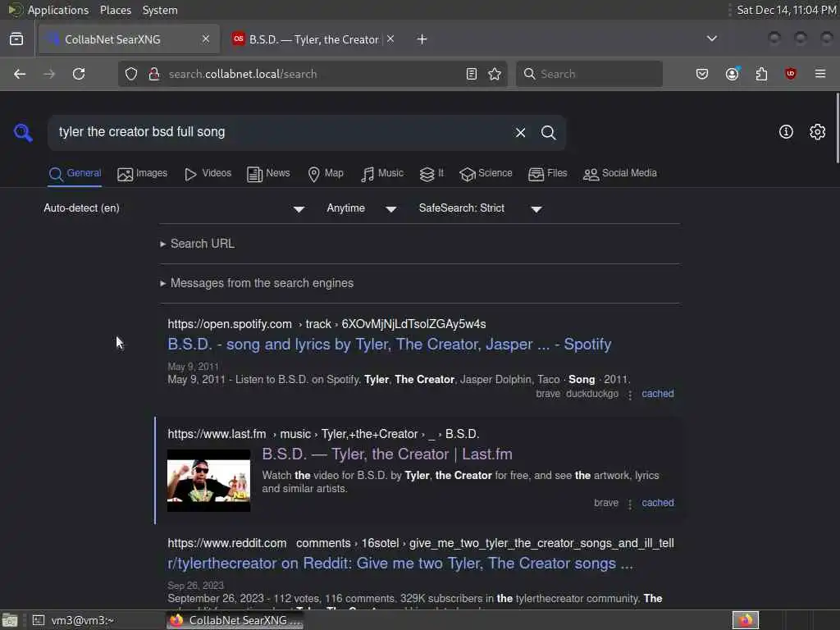The image size is (840, 630).
Task: Open SearXNG preferences gear icon
Action: coord(817,132)
